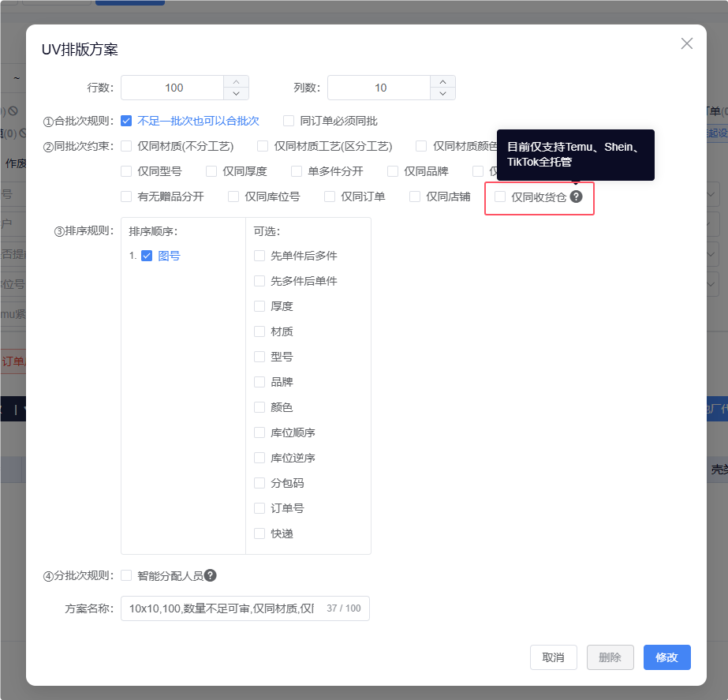Image resolution: width=728 pixels, height=700 pixels.
Task: Increase 行数 value with up arrow
Action: tap(237, 82)
